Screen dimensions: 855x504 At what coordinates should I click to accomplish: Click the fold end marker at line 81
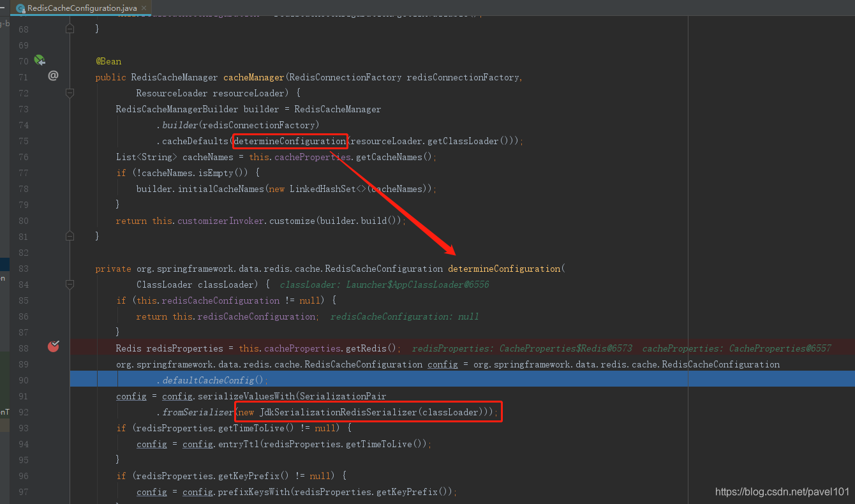pos(70,236)
